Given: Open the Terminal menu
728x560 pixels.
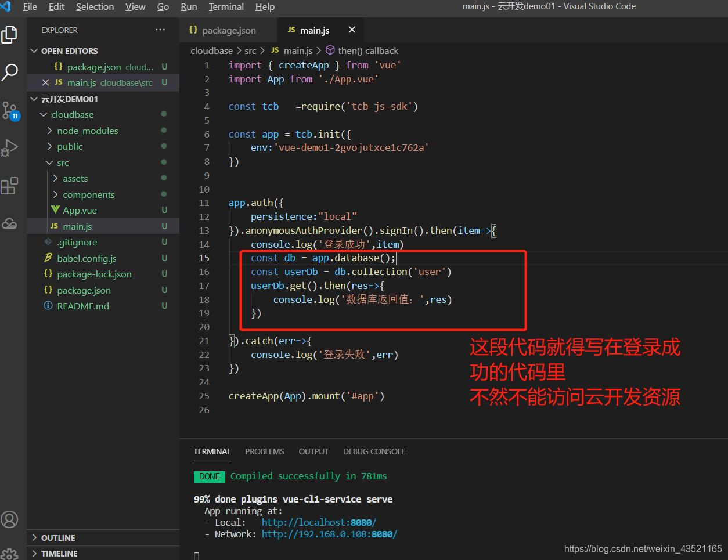Looking at the screenshot, I should click(x=226, y=6).
